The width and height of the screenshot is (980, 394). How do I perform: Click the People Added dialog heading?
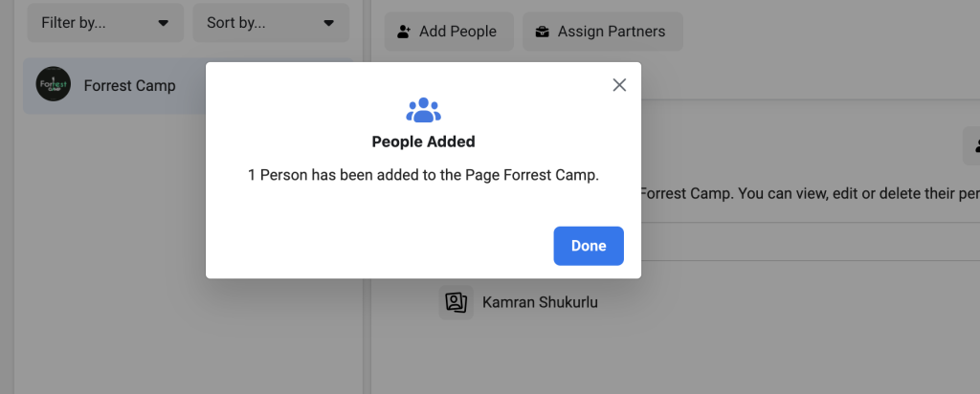click(x=423, y=142)
